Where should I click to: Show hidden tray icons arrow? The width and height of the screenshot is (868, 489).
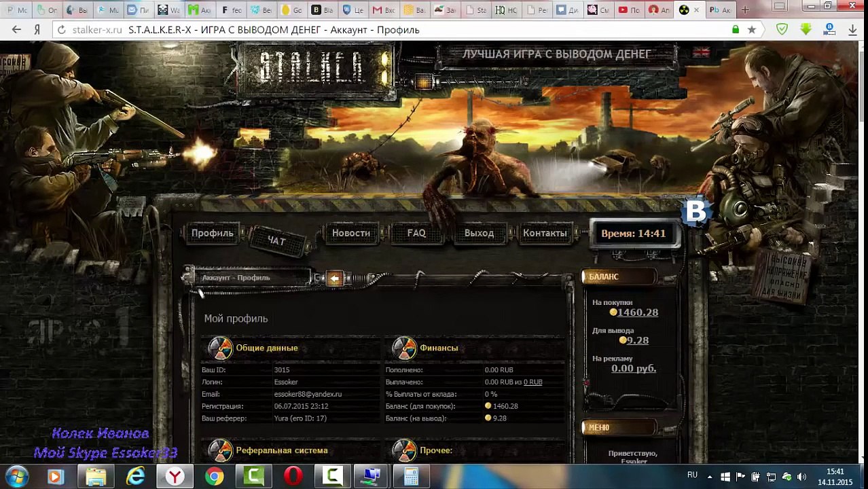(x=710, y=477)
